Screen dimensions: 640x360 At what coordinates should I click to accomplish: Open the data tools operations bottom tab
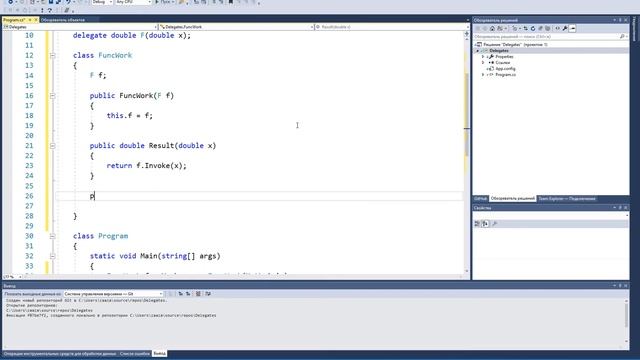coord(60,353)
